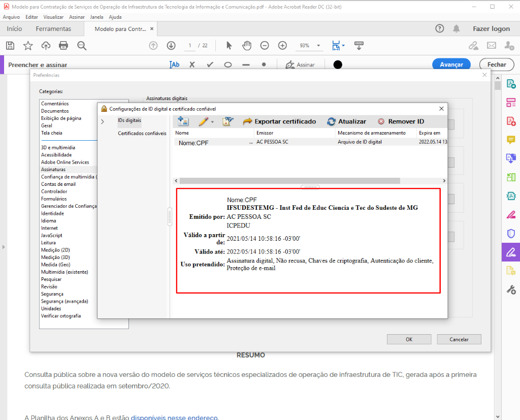
Task: Click Exportar certificado in the dialog toolbar
Action: tap(279, 121)
